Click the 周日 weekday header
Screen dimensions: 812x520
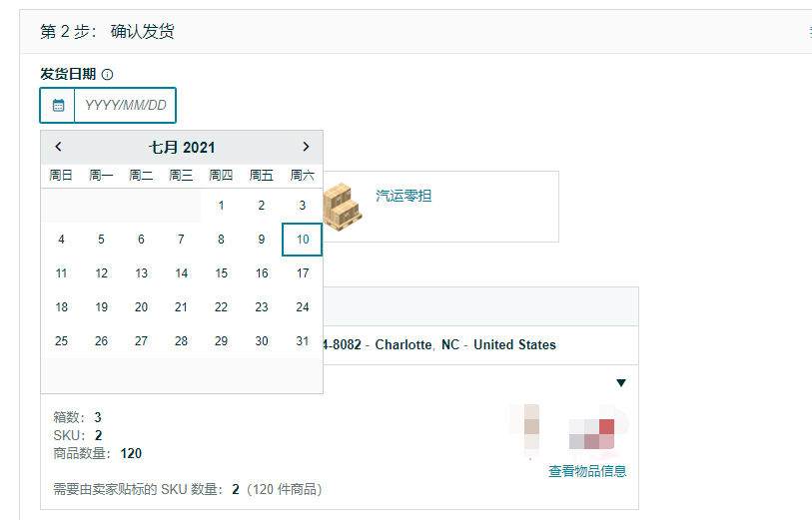tap(61, 176)
